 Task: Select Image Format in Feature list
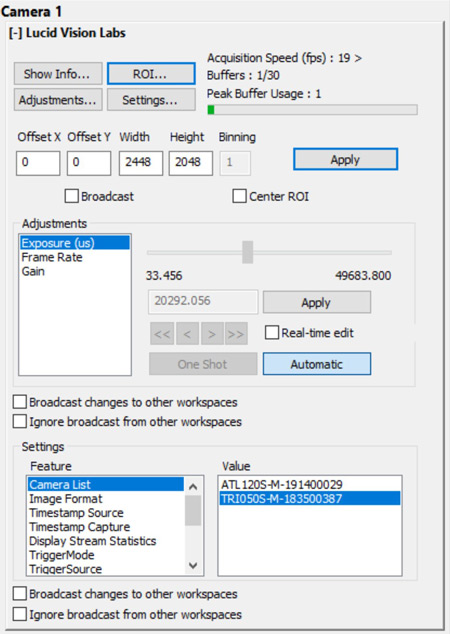point(106,499)
